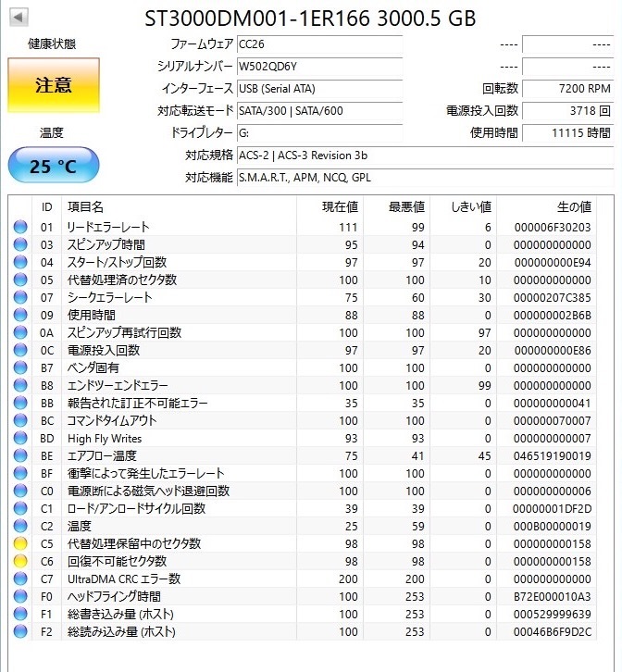Click status icon for エンドツーエンドエラー row
Image resolution: width=622 pixels, height=672 pixels.
point(20,385)
